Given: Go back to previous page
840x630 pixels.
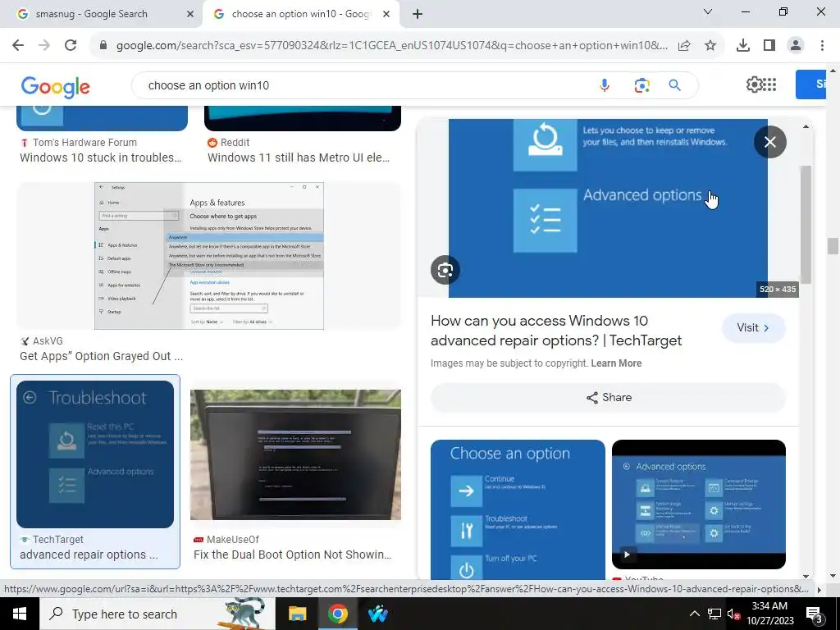Looking at the screenshot, I should point(18,46).
